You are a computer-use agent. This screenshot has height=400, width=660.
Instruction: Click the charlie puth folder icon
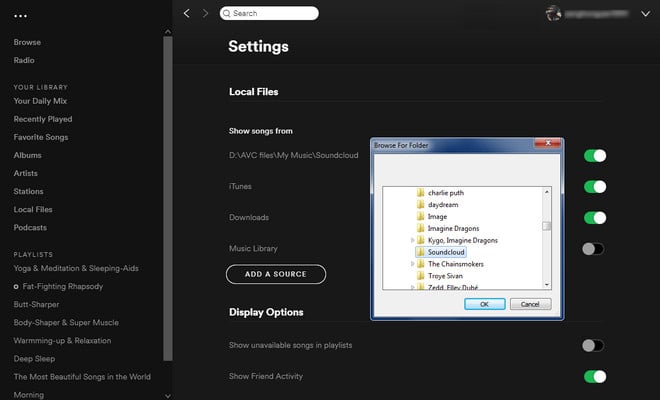pyautogui.click(x=420, y=193)
